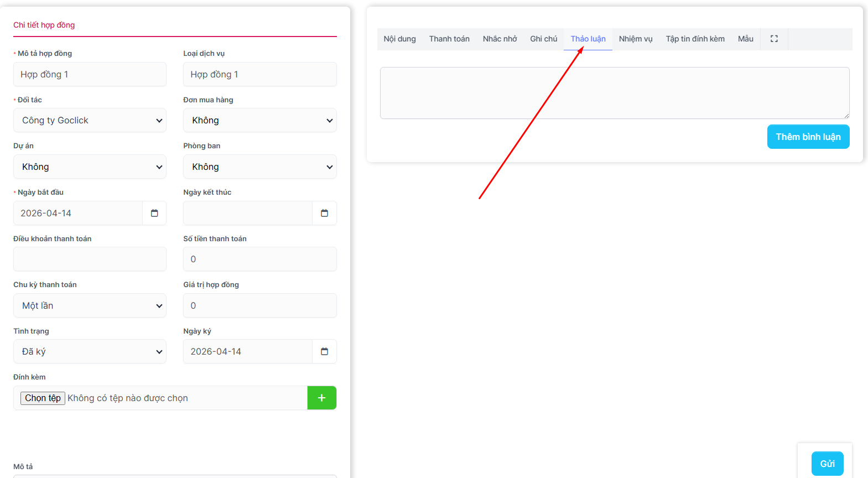The height and width of the screenshot is (478, 868).
Task: Open the Đơn mua hàng dropdown
Action: coord(259,121)
